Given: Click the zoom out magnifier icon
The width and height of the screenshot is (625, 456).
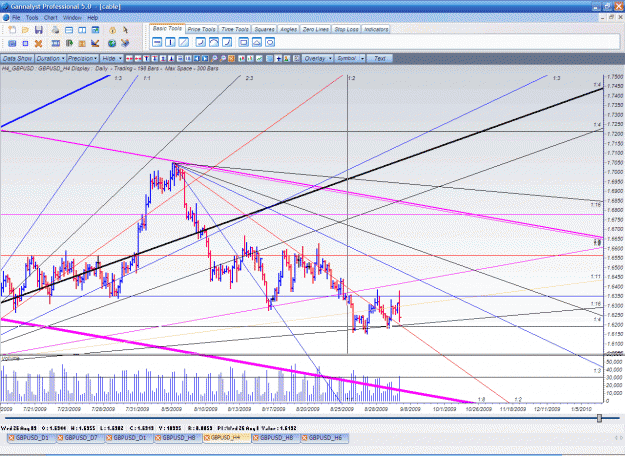Looking at the screenshot, I should pos(222,59).
